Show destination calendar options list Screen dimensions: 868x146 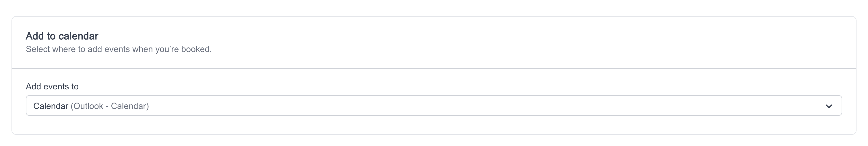(x=434, y=105)
